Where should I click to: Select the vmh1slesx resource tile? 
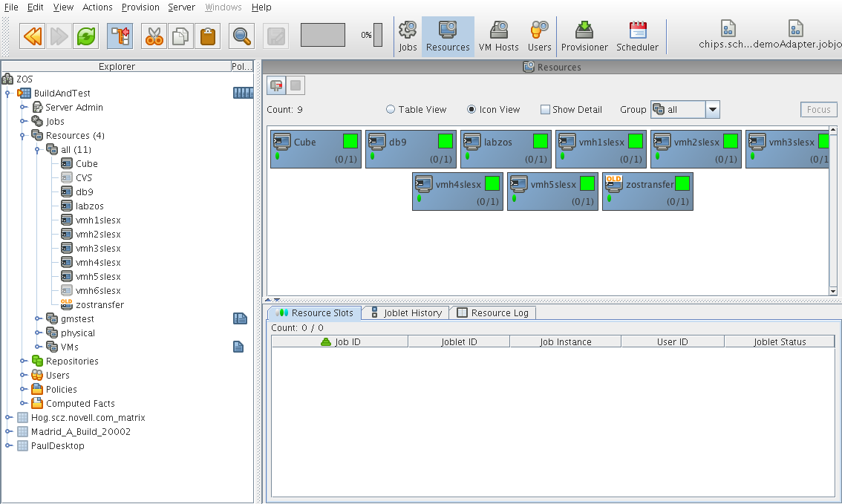pyautogui.click(x=601, y=148)
